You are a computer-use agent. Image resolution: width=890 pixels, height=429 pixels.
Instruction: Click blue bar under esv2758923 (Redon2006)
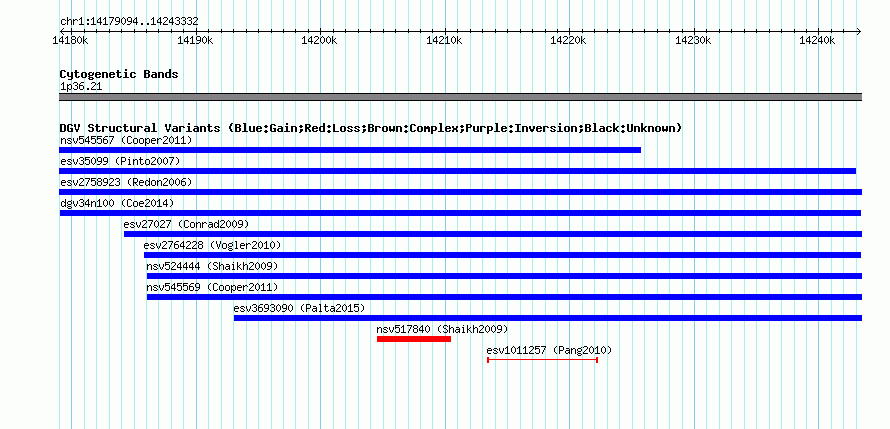pyautogui.click(x=460, y=192)
